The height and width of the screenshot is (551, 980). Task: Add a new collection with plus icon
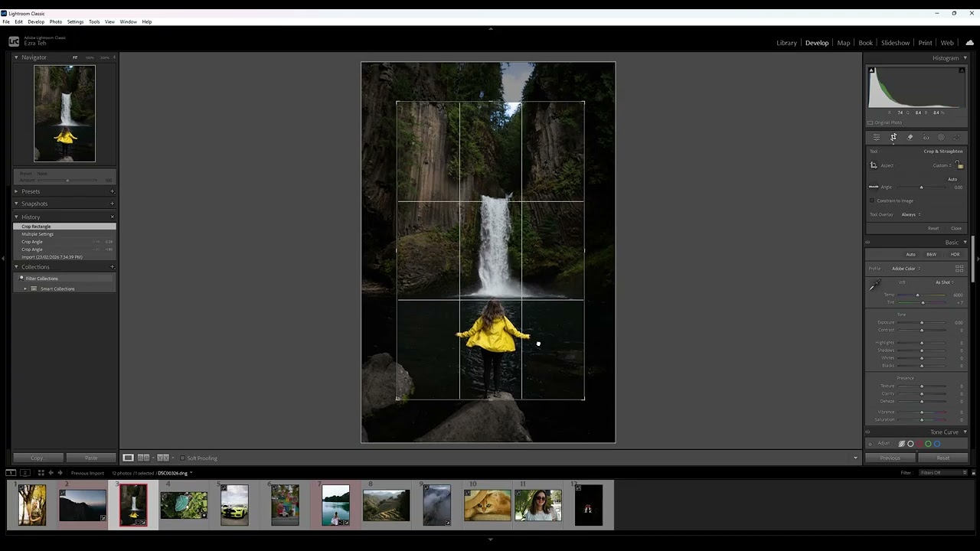(113, 267)
